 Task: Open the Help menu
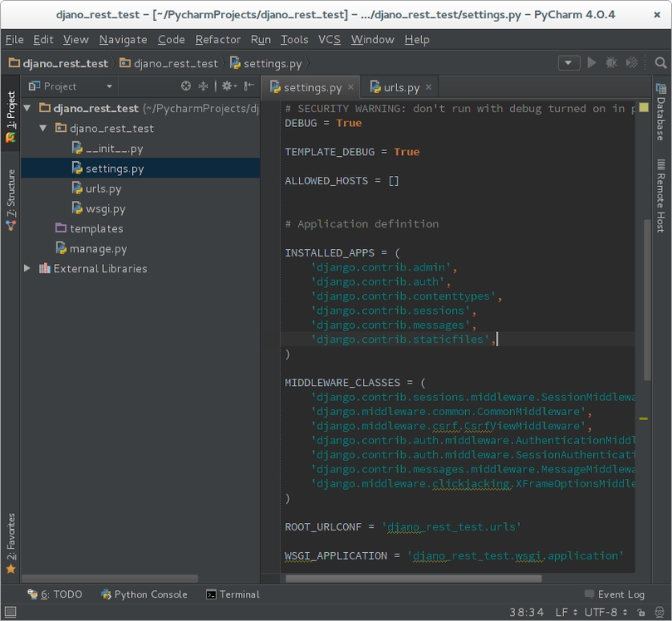(417, 39)
